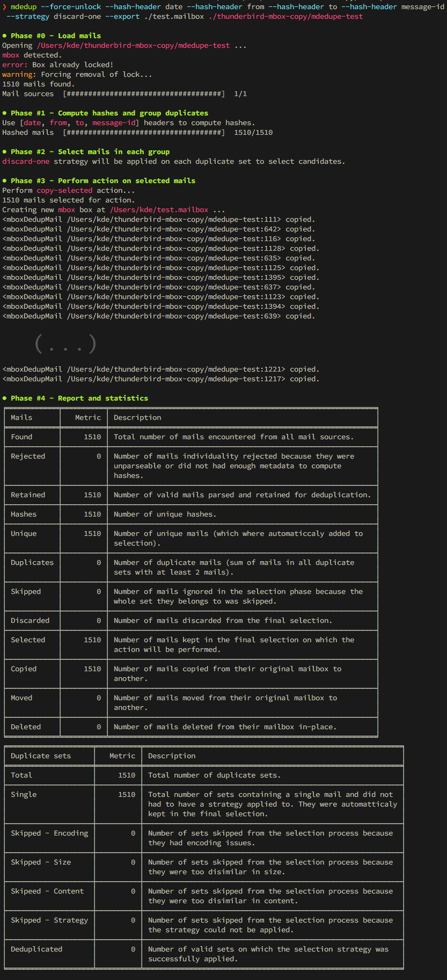Click the discard-one strategy text
The height and width of the screenshot is (980, 447).
tap(26, 162)
